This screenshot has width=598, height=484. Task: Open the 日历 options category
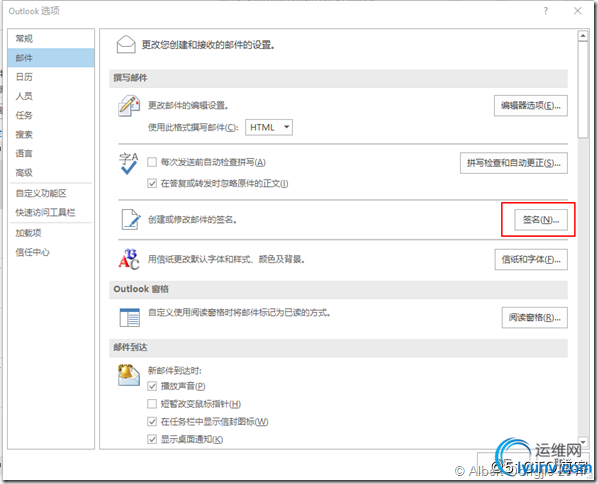pos(51,77)
